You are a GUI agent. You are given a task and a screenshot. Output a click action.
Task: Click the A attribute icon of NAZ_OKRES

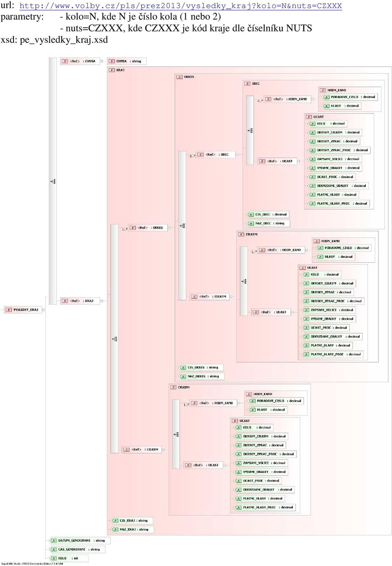183,377
